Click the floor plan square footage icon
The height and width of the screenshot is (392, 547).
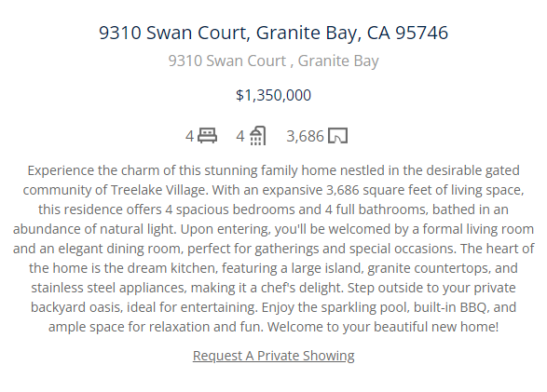pos(337,136)
